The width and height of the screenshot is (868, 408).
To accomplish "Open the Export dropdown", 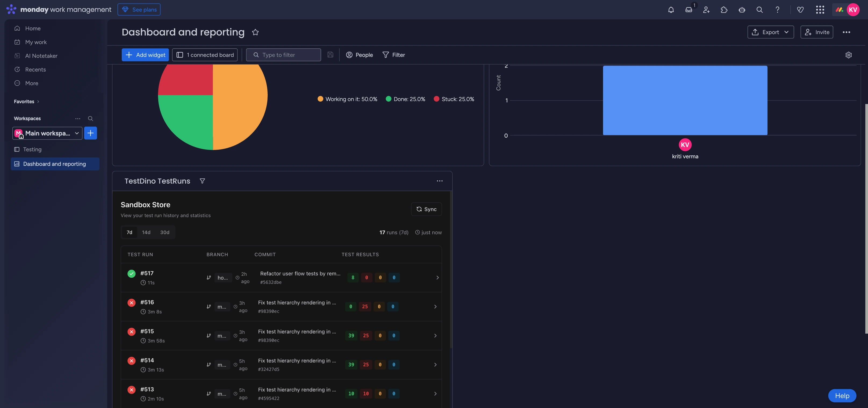I will tap(770, 32).
